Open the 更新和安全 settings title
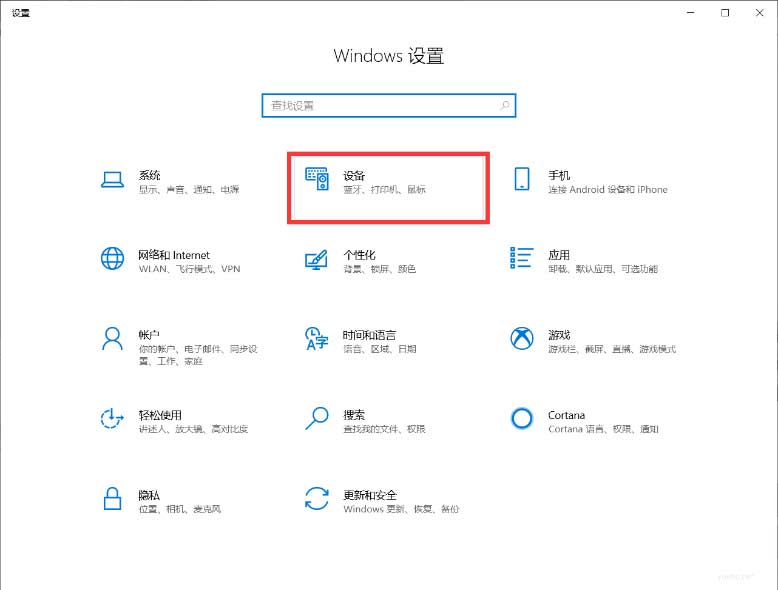The image size is (778, 590). [x=370, y=495]
